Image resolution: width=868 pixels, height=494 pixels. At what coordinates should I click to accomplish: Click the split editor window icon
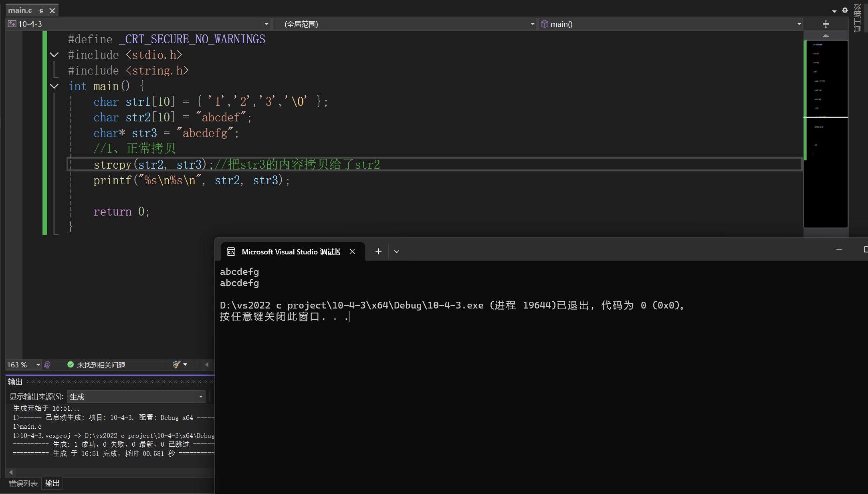826,24
